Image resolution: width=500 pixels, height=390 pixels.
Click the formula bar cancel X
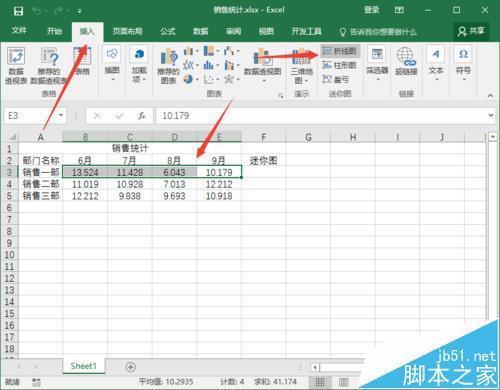(97, 116)
